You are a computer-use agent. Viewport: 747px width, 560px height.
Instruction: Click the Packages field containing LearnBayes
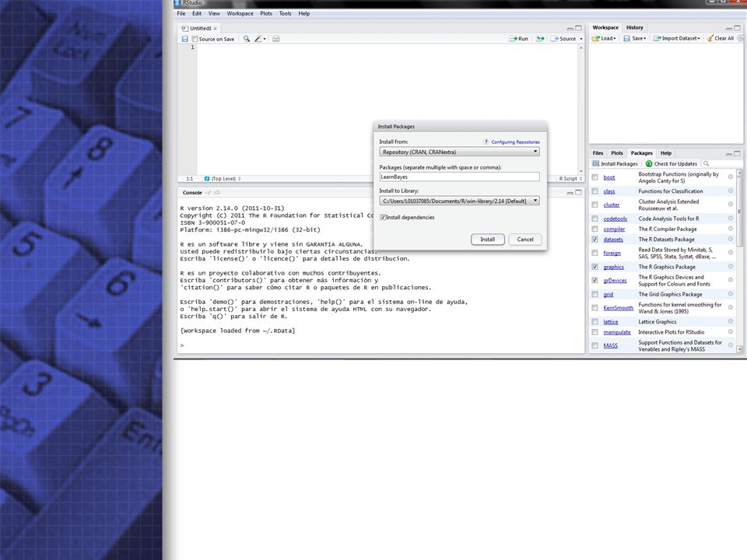(459, 177)
